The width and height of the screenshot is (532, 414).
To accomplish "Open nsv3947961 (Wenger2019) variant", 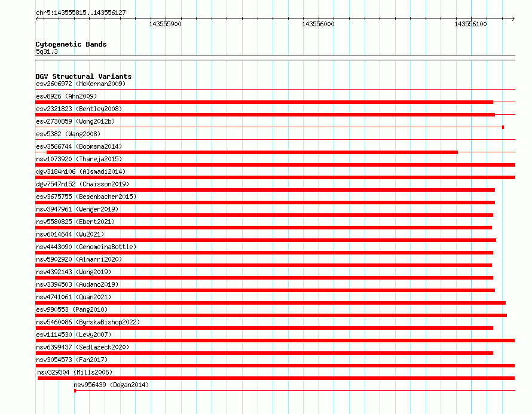I will click(77, 209).
